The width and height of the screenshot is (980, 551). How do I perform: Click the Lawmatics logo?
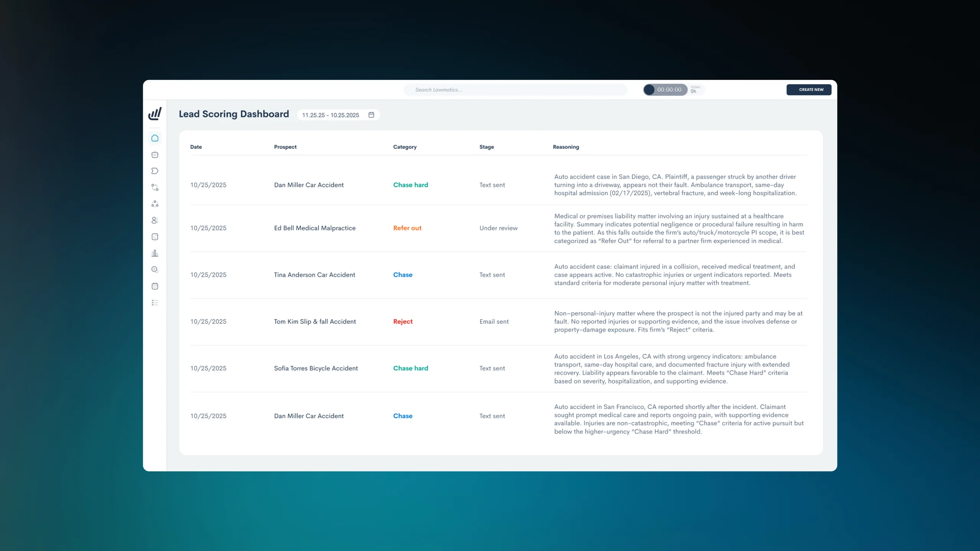(155, 113)
